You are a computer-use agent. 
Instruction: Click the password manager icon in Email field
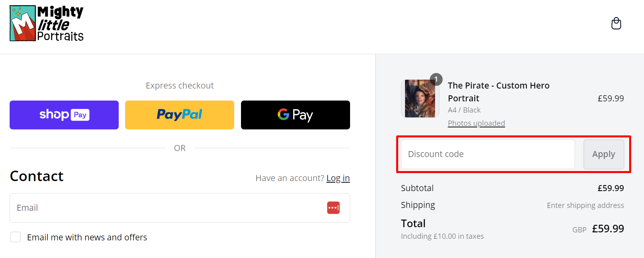click(333, 208)
